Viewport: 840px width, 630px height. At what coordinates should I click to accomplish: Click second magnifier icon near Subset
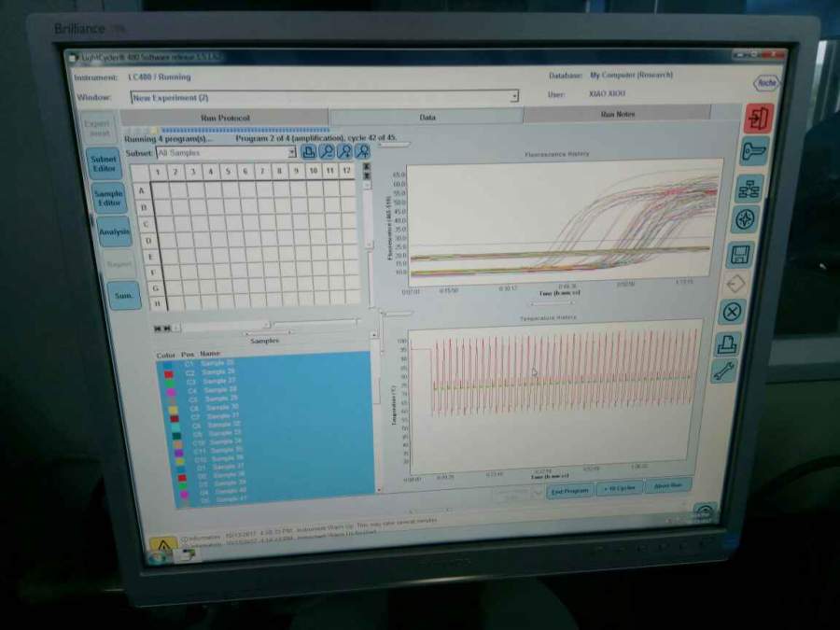pyautogui.click(x=344, y=152)
